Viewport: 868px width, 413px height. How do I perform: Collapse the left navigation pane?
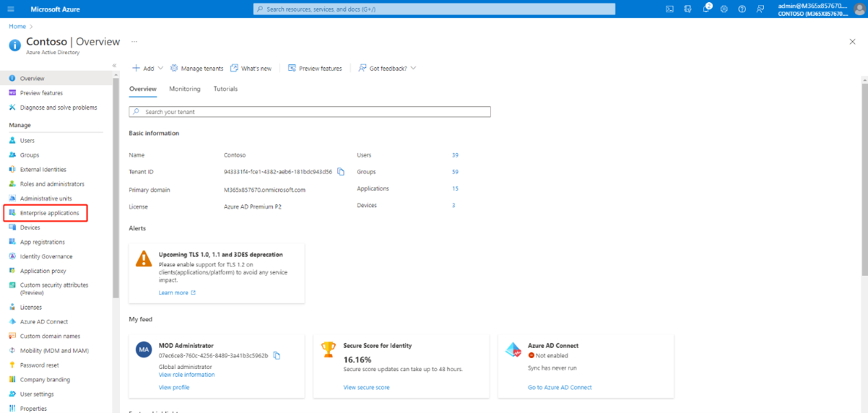coord(114,66)
